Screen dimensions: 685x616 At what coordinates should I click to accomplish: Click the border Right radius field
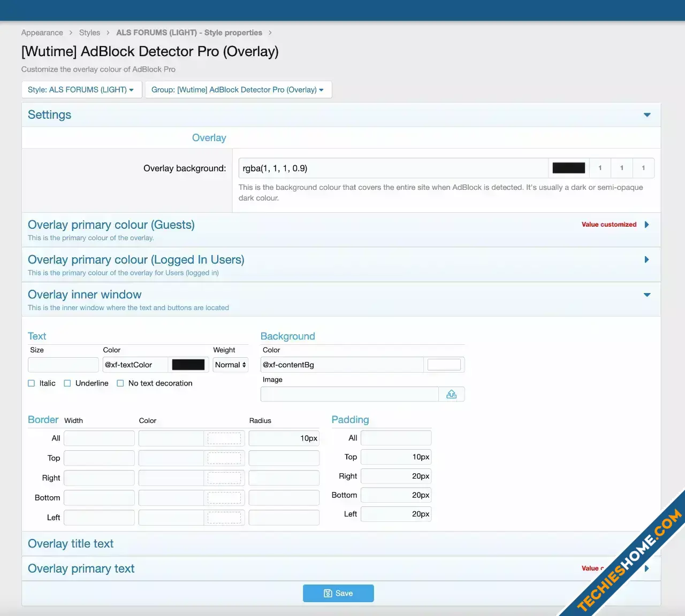pyautogui.click(x=284, y=478)
